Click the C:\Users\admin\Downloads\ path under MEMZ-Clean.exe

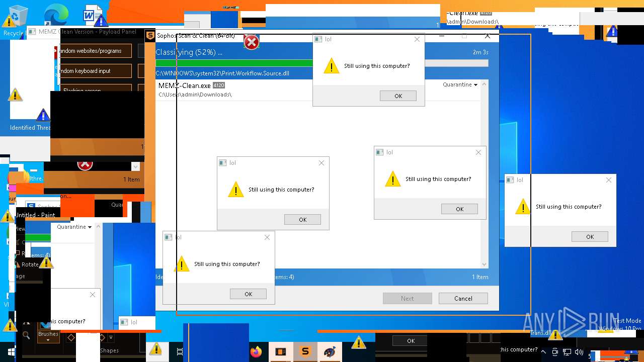[x=195, y=95]
